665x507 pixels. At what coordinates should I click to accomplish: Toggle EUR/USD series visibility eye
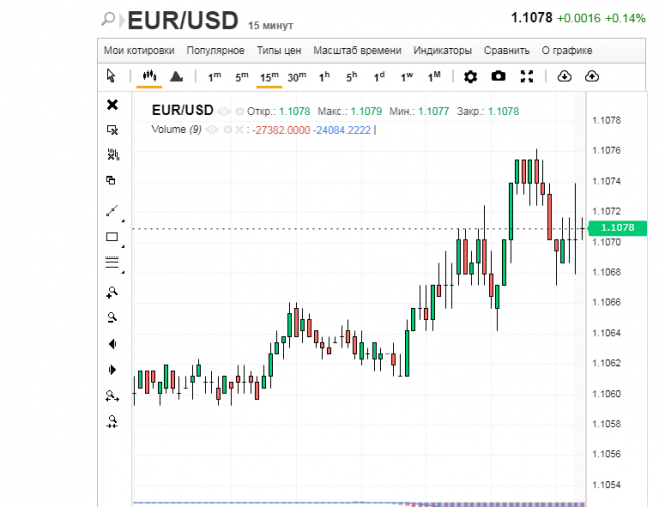224,112
